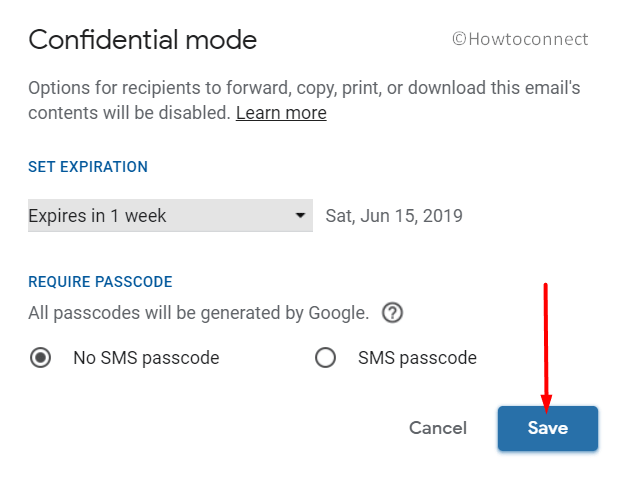
Task: Open the passcode help question mark icon
Action: (392, 313)
